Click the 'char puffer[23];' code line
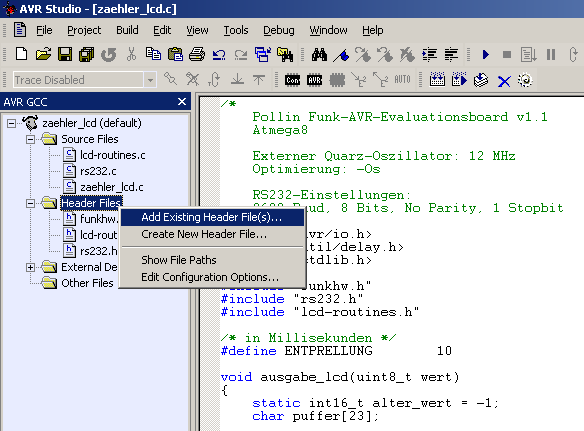 coord(315,416)
